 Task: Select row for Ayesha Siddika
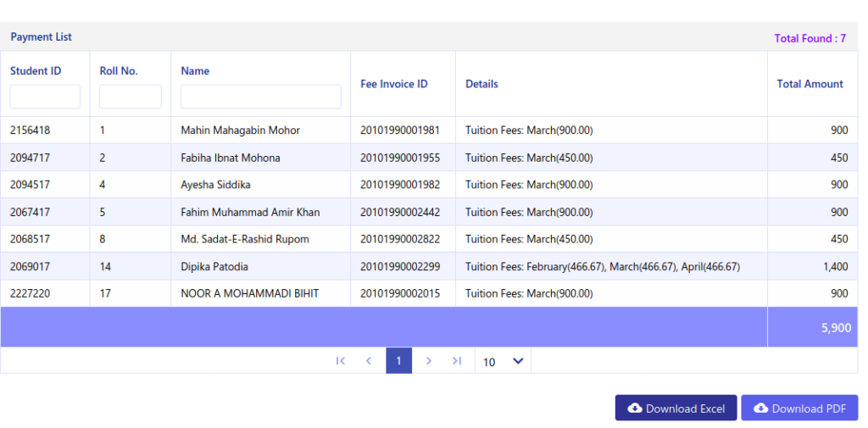tap(429, 185)
